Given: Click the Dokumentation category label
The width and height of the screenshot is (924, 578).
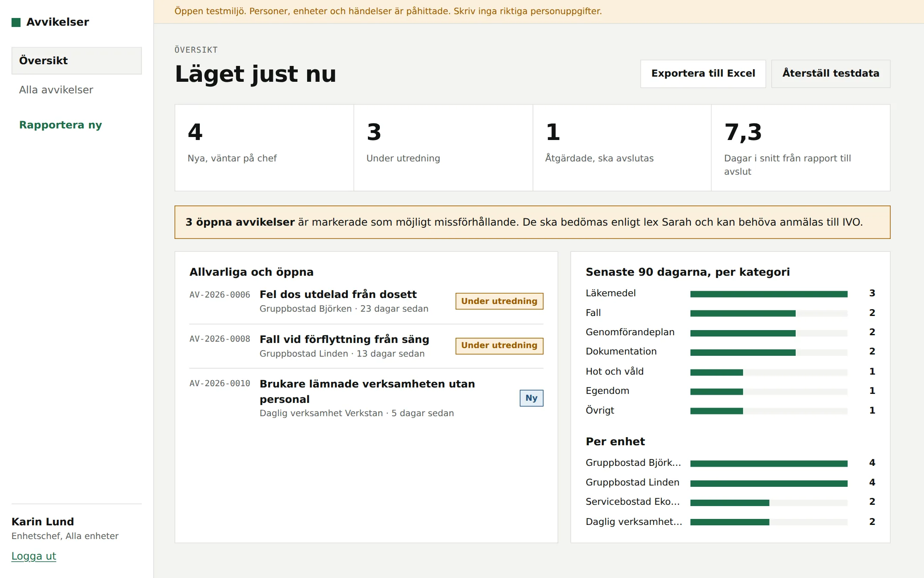Looking at the screenshot, I should (x=621, y=352).
